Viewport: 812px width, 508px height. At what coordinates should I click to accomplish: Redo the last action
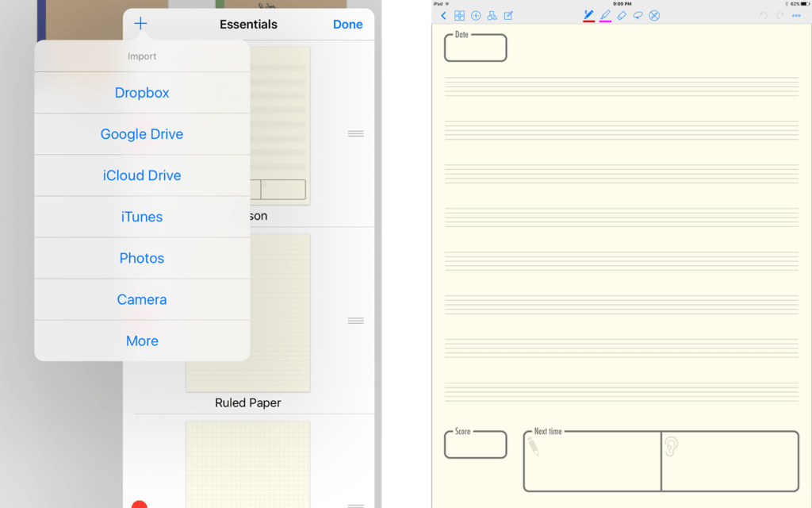(779, 15)
